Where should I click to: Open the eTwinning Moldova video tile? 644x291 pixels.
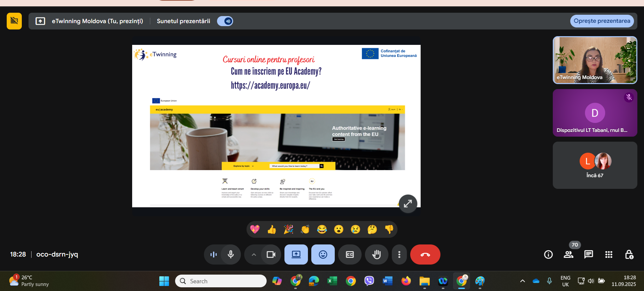(x=595, y=60)
